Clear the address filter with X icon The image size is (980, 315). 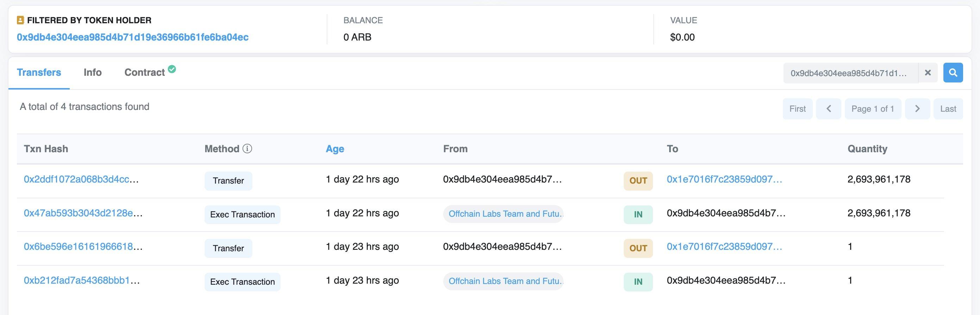[928, 73]
